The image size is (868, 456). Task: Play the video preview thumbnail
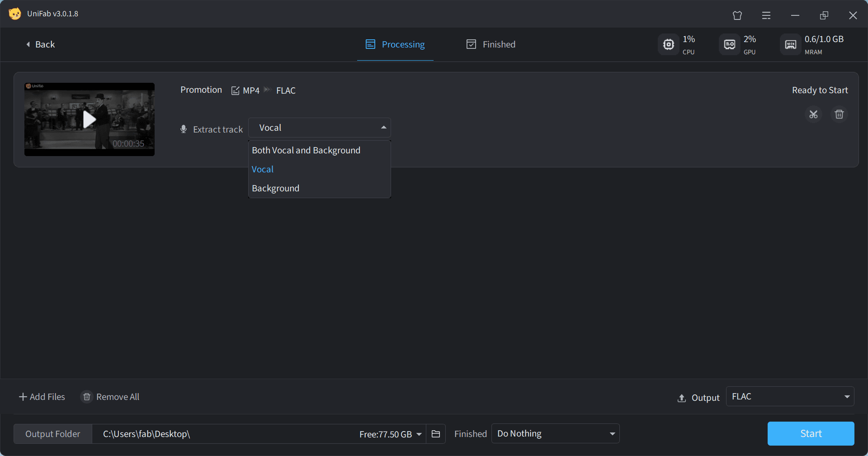(90, 119)
